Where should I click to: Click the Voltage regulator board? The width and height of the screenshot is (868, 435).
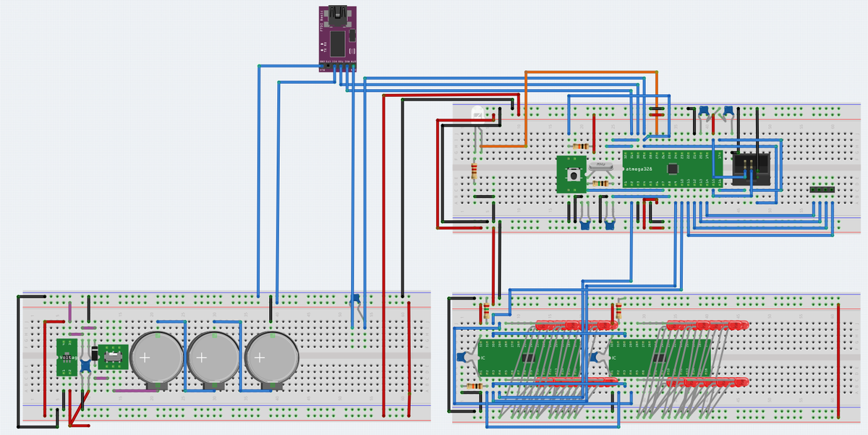(67, 357)
